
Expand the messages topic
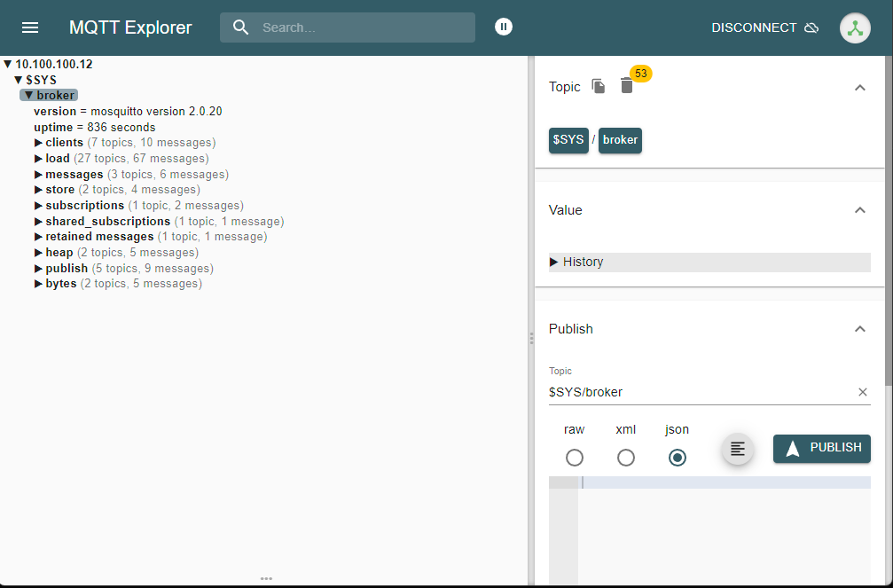[38, 175]
